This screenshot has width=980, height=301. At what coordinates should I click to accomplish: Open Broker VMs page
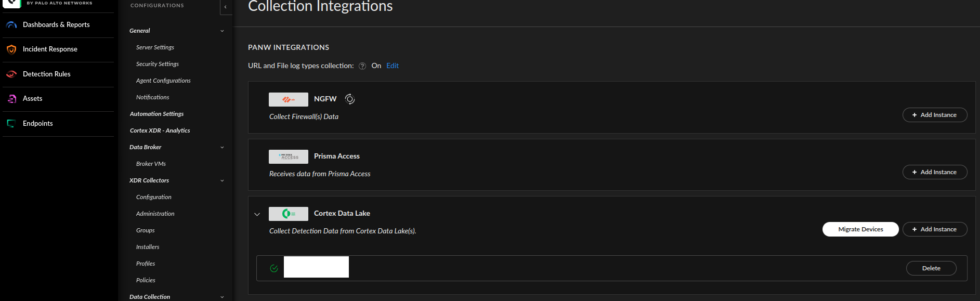151,164
